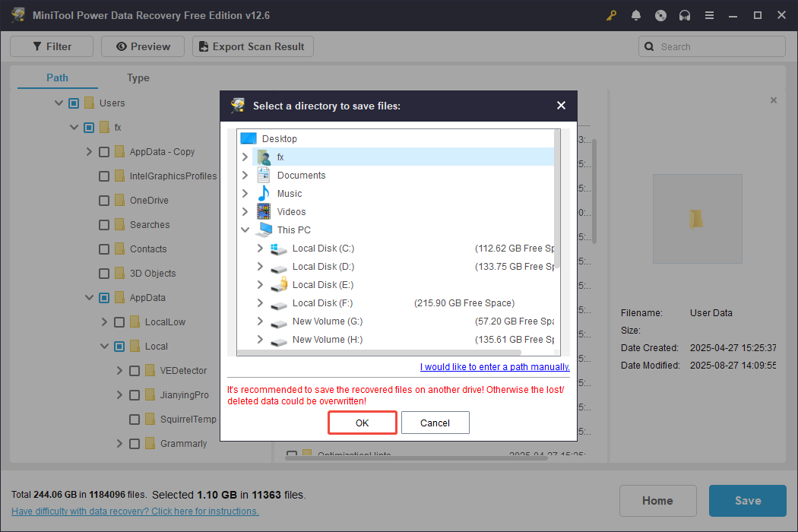
Task: Click the enter a path manually link
Action: 494,366
